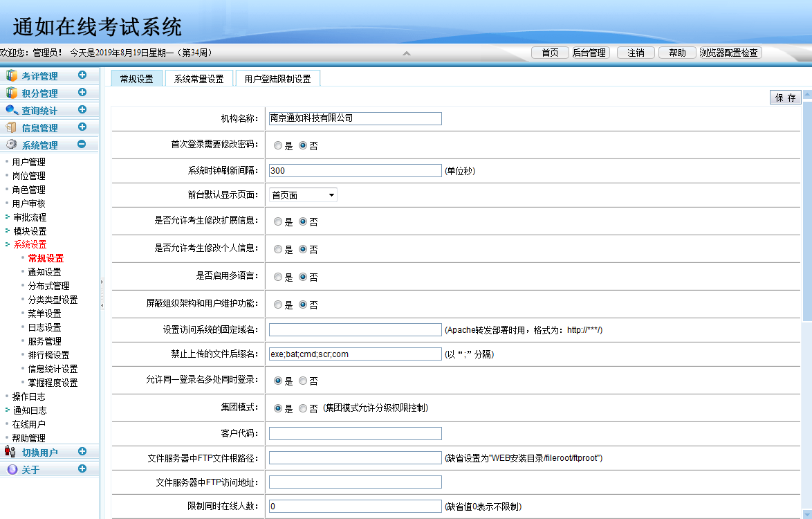The width and height of the screenshot is (812, 519).
Task: Switch to the 系统常量设置 tab
Action: [x=199, y=79]
